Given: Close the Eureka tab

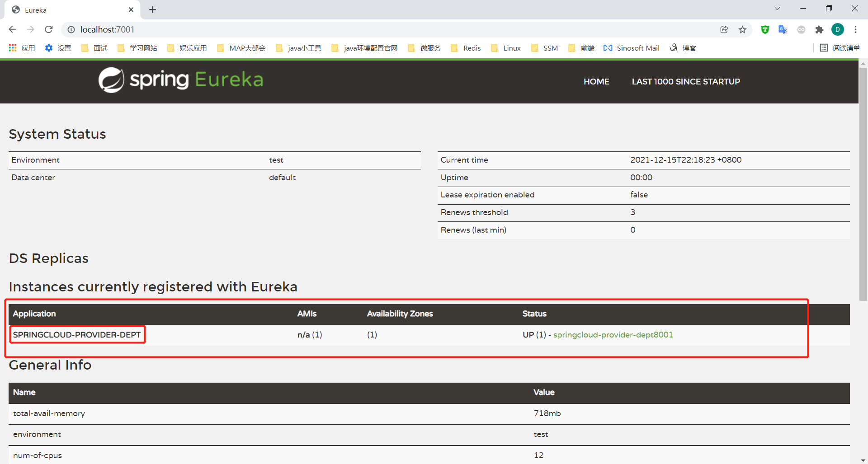Looking at the screenshot, I should tap(131, 9).
